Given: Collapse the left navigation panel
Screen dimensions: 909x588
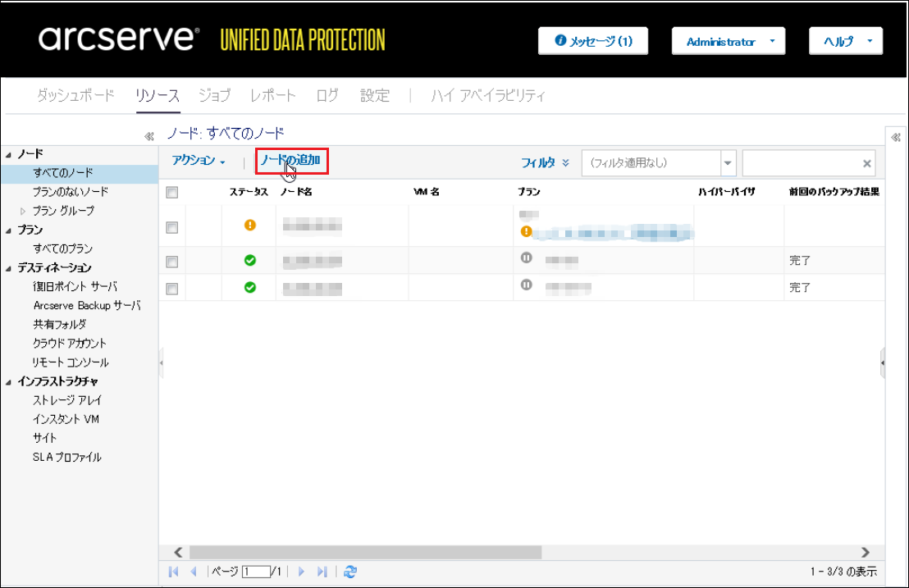Looking at the screenshot, I should (148, 136).
